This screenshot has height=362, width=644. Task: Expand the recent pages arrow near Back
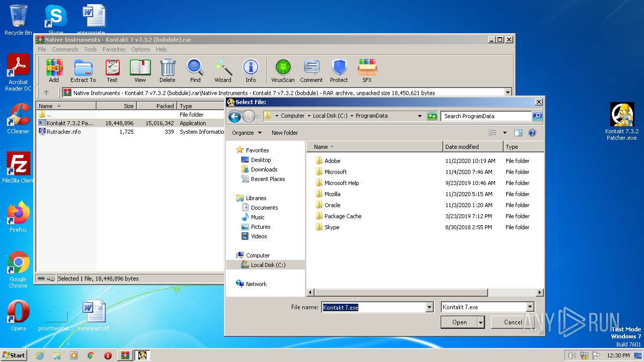258,116
